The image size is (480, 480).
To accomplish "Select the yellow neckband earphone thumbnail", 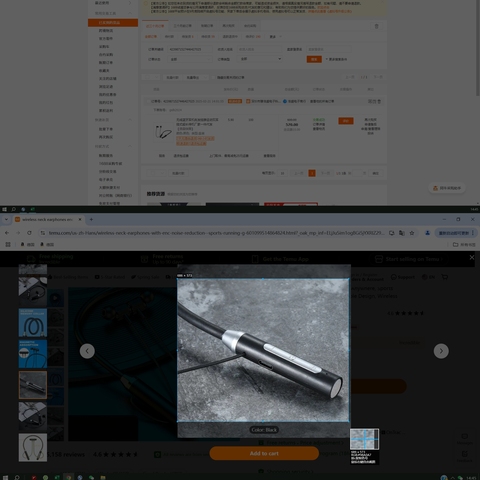I will click(33, 447).
